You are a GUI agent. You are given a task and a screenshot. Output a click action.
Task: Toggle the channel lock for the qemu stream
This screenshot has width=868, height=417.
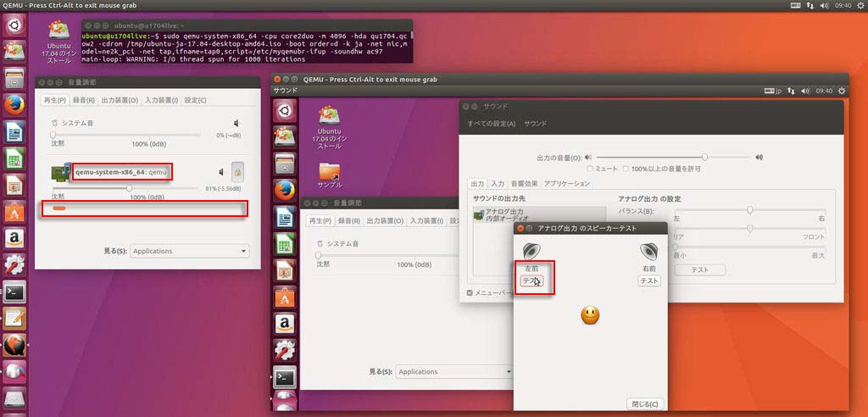(x=237, y=172)
